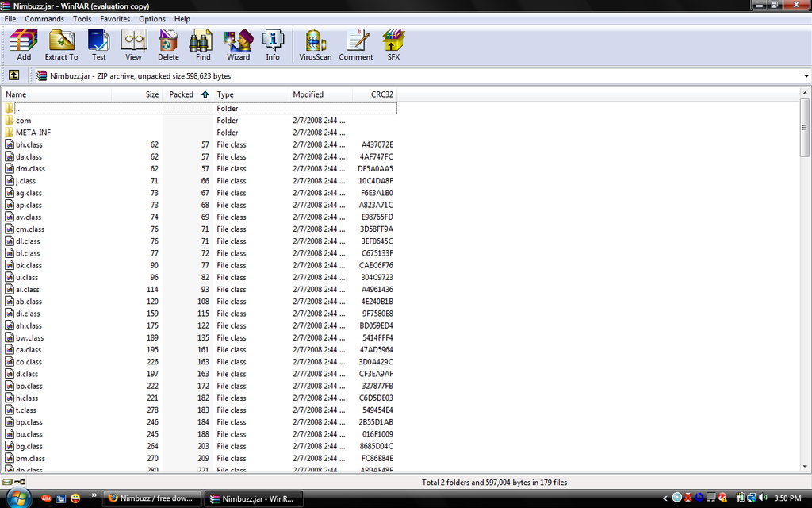Start VirusScan on the archive
The image size is (812, 508).
coord(315,45)
